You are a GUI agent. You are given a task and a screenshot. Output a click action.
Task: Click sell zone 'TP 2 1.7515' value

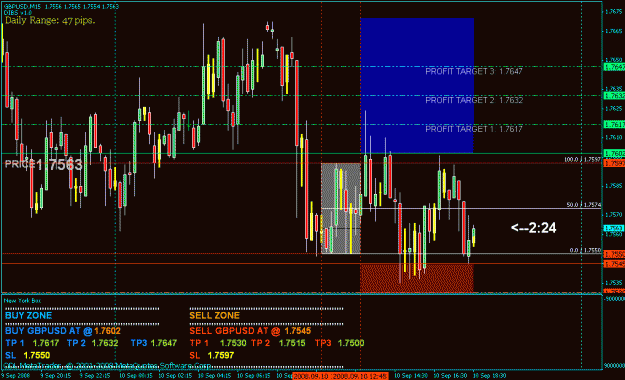click(278, 343)
